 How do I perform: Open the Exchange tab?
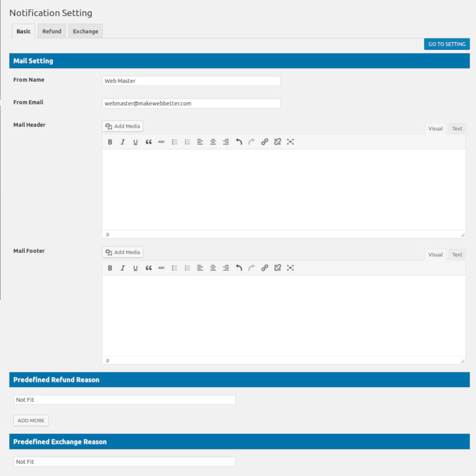coord(85,31)
